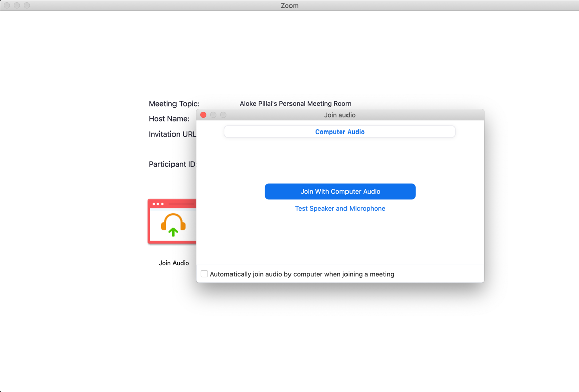Click the Zoom main window title text

click(x=289, y=5)
